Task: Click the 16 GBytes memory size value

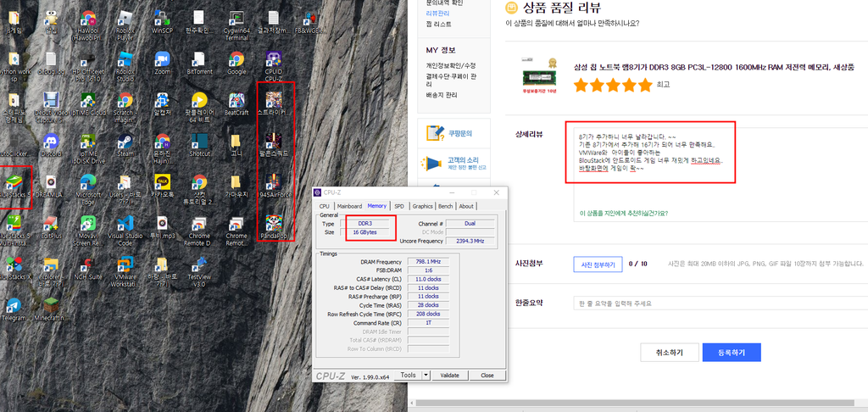Action: tap(365, 232)
